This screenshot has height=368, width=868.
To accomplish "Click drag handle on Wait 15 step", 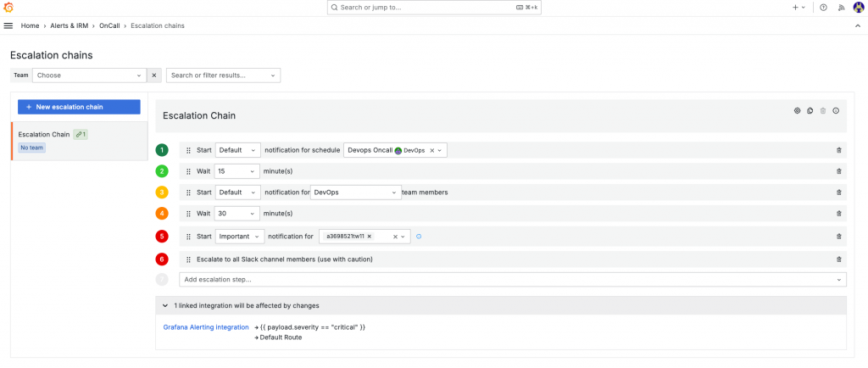I will [188, 171].
